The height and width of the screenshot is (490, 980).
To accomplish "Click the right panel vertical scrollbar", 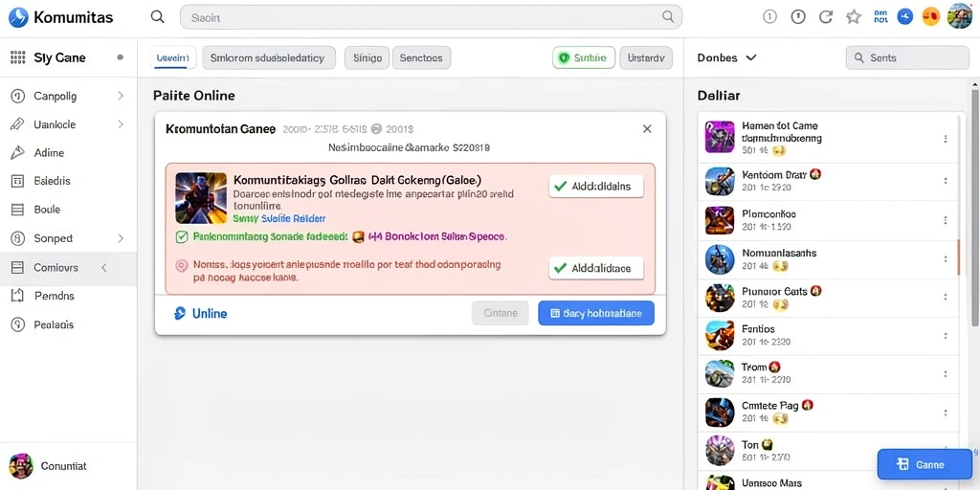I will coord(974,207).
